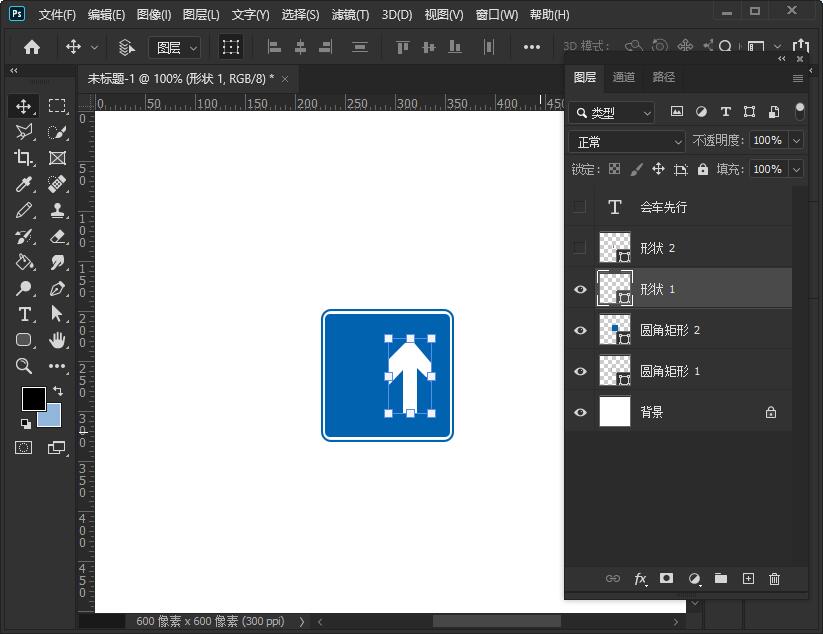Choose the Path Selection tool

click(x=57, y=314)
